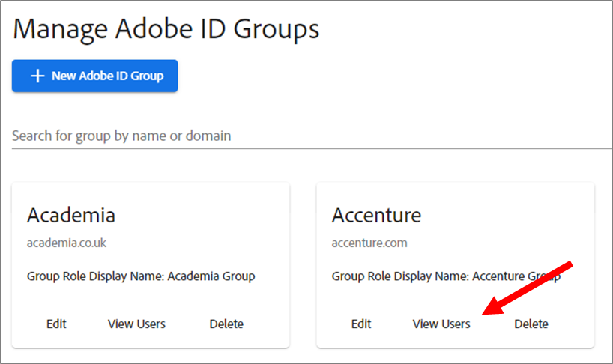Image resolution: width=613 pixels, height=364 pixels.
Task: Delete the Academia group
Action: [x=226, y=324]
